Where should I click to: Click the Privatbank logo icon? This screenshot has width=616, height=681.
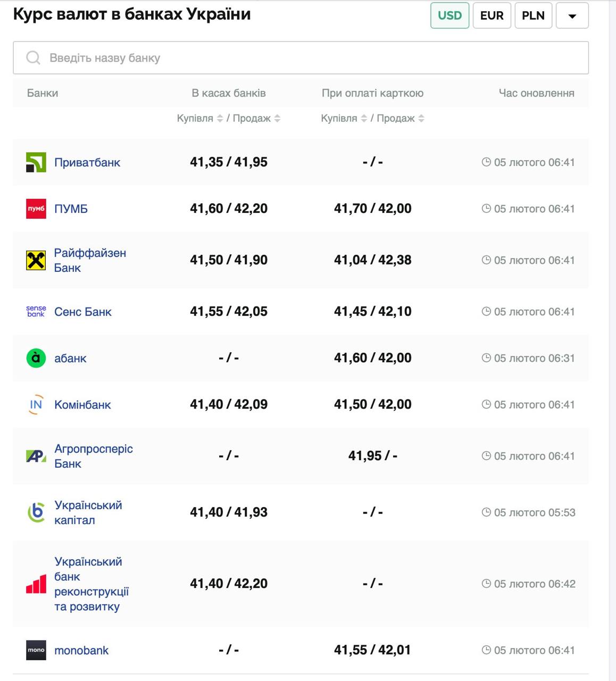point(36,162)
